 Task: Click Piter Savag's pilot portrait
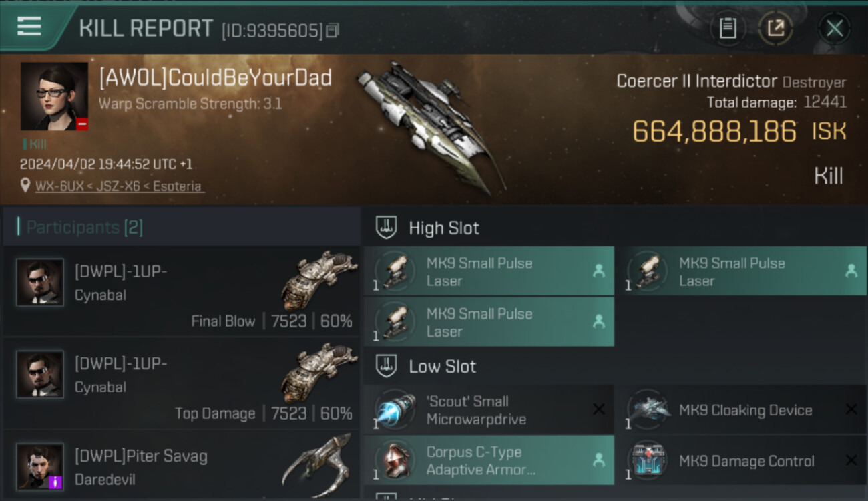40,466
